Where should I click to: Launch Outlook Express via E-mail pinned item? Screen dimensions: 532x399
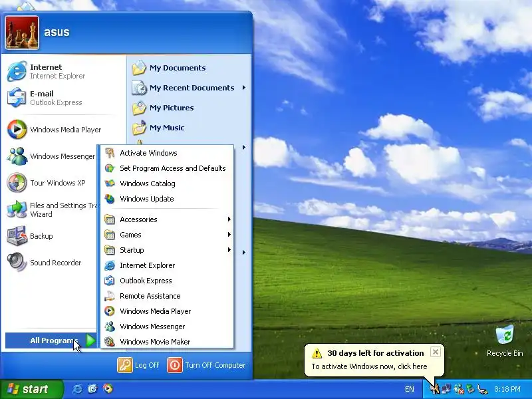click(63, 98)
